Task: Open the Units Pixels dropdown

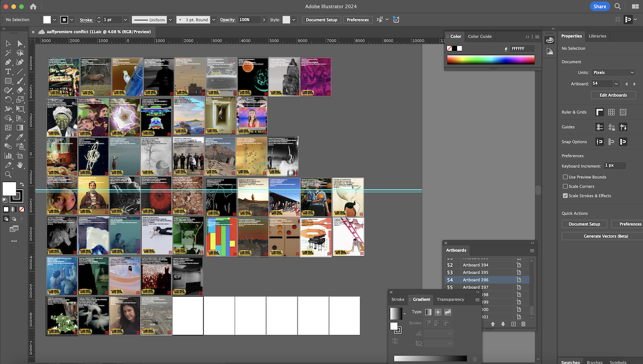Action: click(x=613, y=72)
